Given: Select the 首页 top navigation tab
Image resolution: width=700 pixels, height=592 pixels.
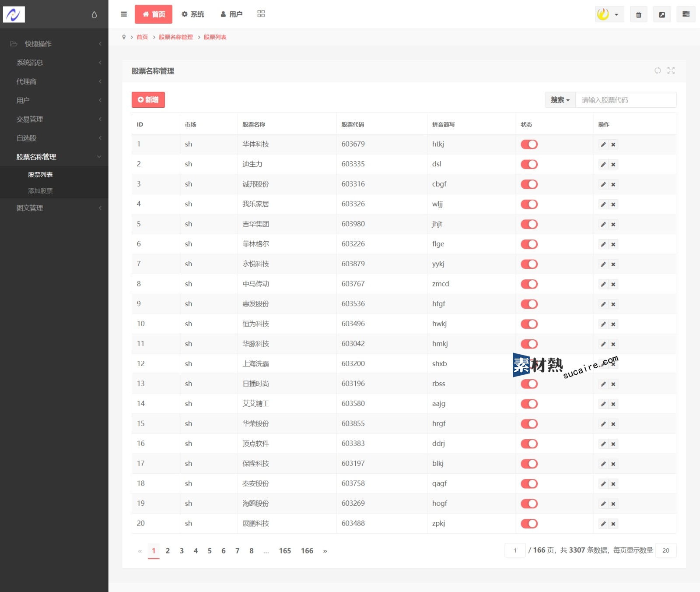Looking at the screenshot, I should coord(154,14).
